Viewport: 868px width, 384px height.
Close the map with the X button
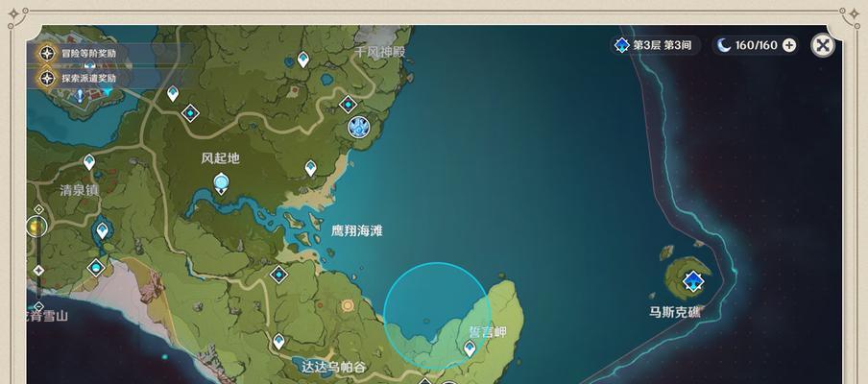[x=823, y=45]
